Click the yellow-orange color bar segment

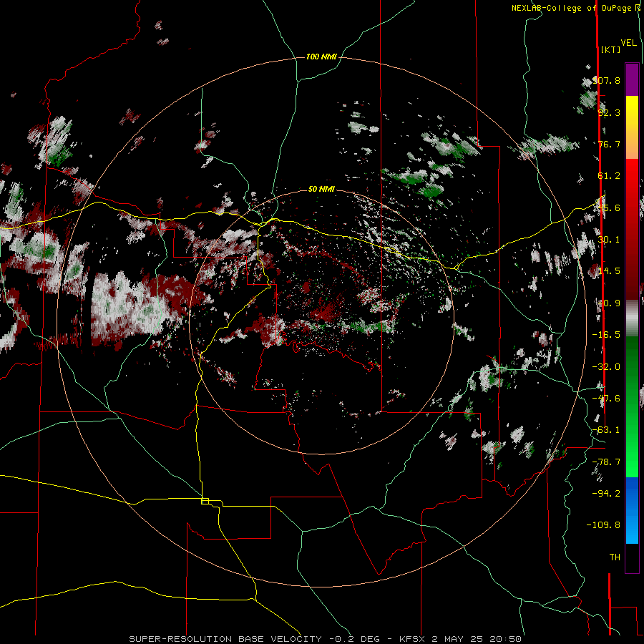[x=632, y=127]
